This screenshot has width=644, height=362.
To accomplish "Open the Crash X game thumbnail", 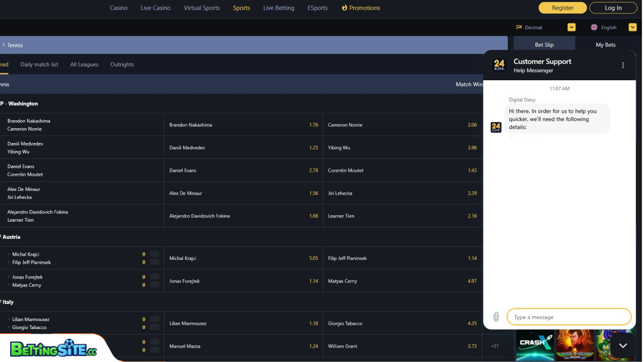I will coord(534,345).
